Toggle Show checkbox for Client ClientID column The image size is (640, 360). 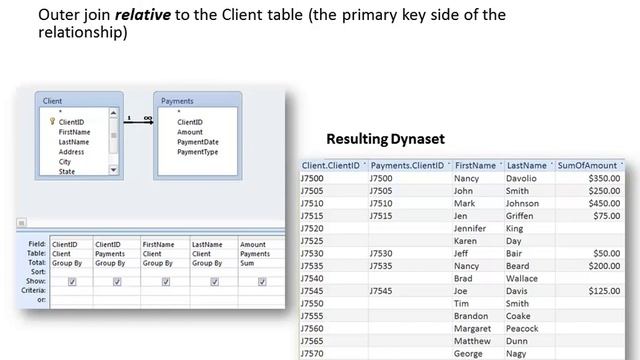pos(72,282)
